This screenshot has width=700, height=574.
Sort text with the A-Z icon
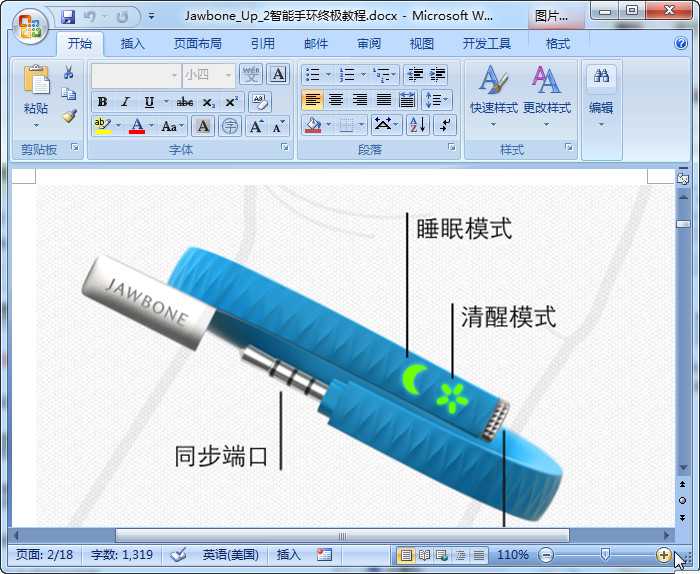click(418, 125)
